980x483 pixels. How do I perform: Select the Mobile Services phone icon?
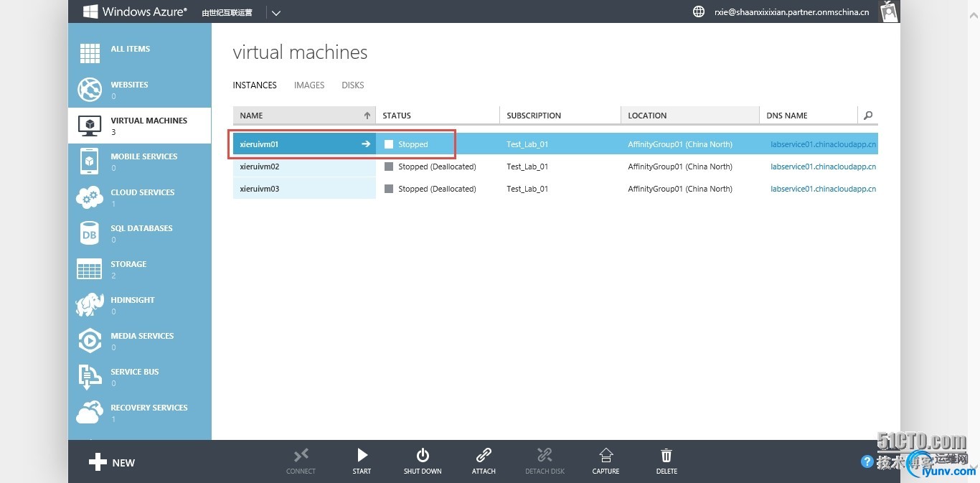tap(90, 161)
